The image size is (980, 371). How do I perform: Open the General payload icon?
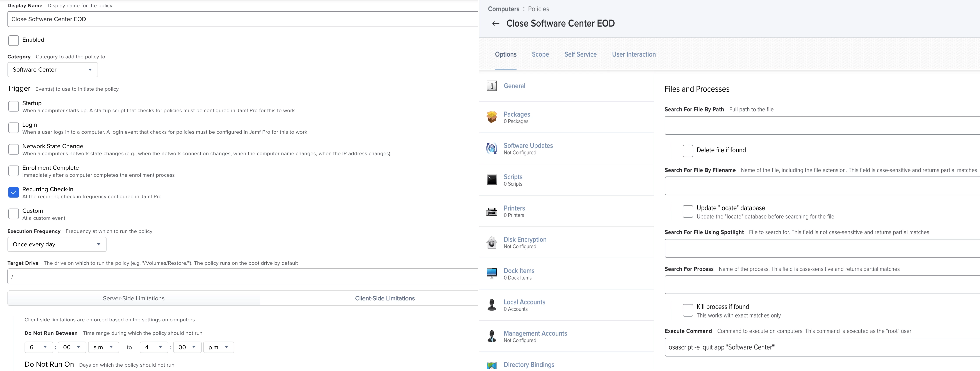(x=492, y=86)
